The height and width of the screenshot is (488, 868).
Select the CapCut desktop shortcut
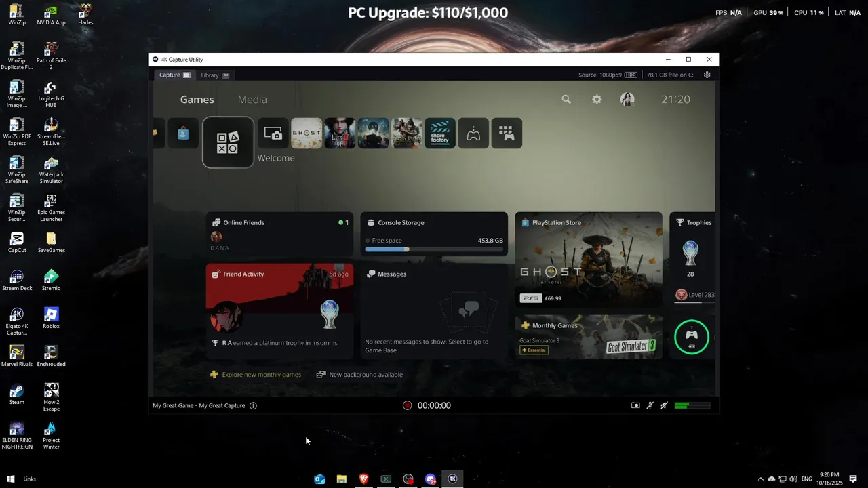tap(17, 243)
